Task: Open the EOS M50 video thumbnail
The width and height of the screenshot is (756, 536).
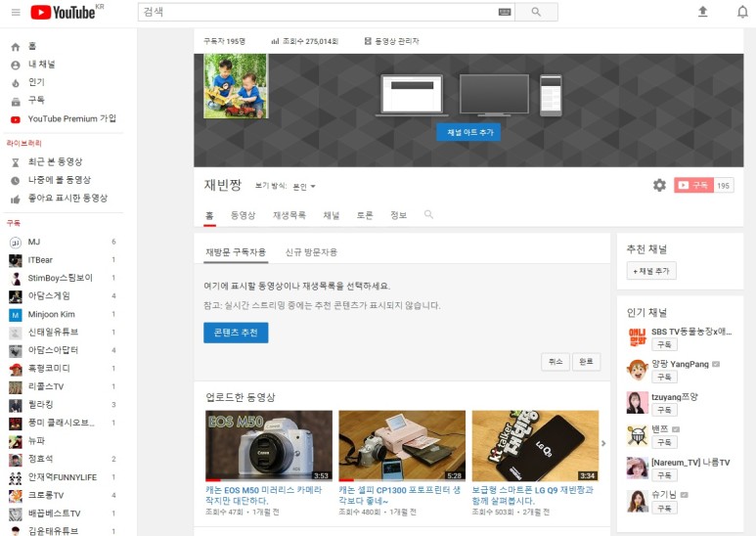Action: click(269, 446)
